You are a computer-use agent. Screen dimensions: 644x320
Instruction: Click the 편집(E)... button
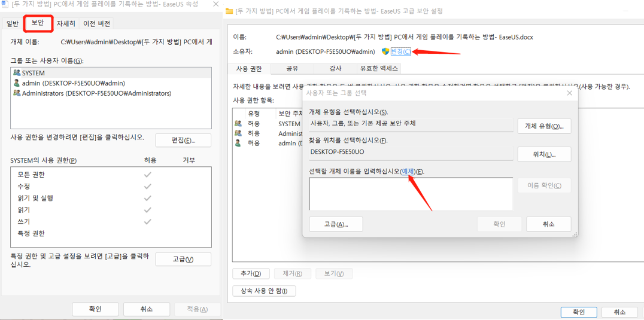pos(183,141)
